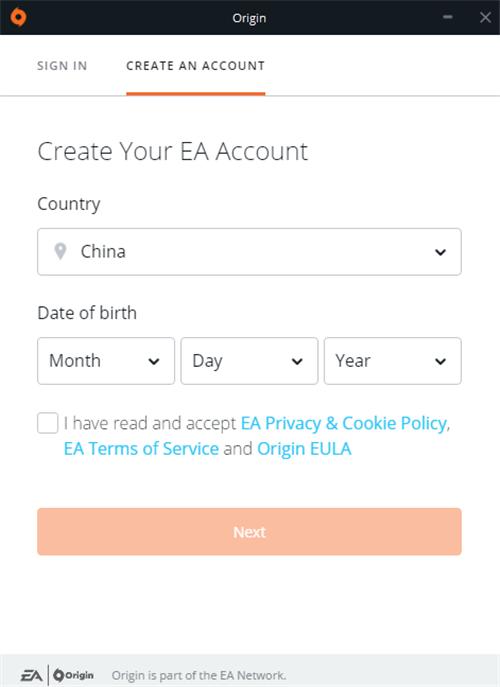500x687 pixels.
Task: Click the Next button
Action: click(249, 531)
